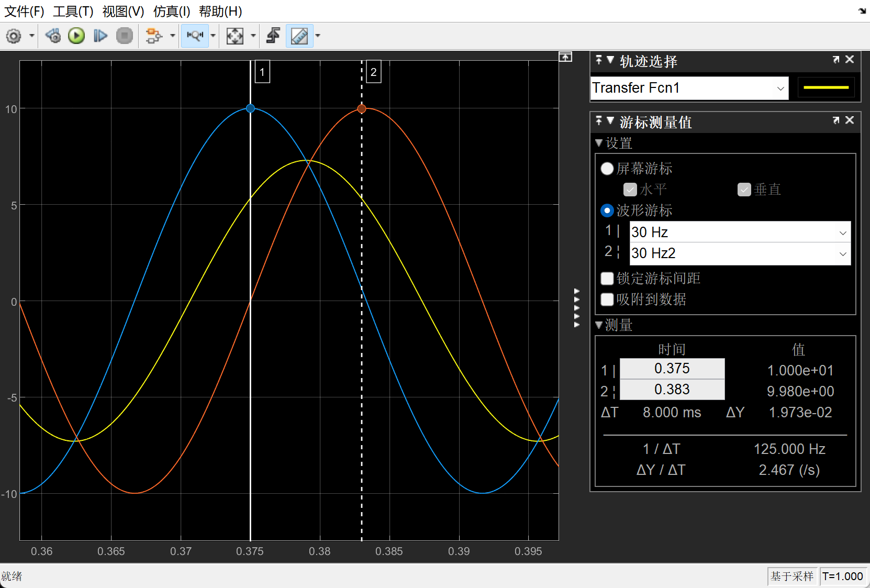Click the dock arrow in the menu bar corner
870x588 pixels.
click(862, 11)
